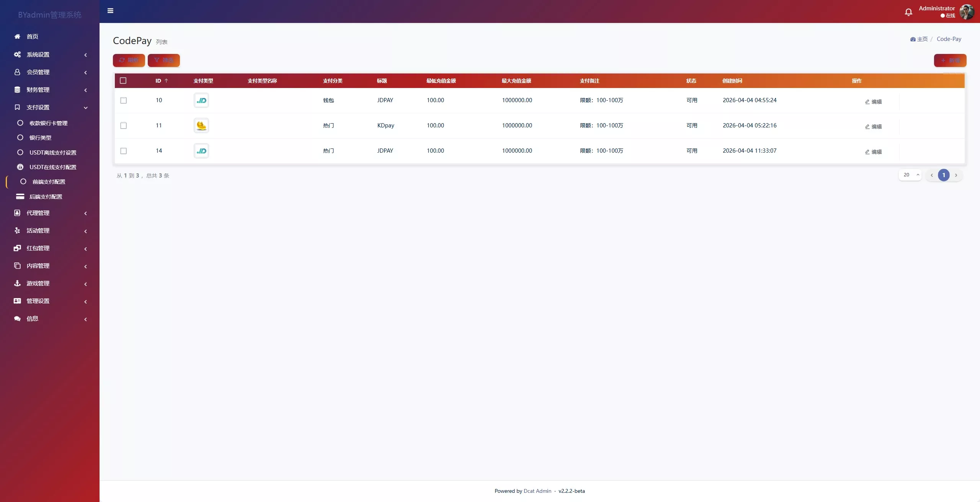The height and width of the screenshot is (502, 980).
Task: Edit the row with ID 14
Action: pos(873,152)
